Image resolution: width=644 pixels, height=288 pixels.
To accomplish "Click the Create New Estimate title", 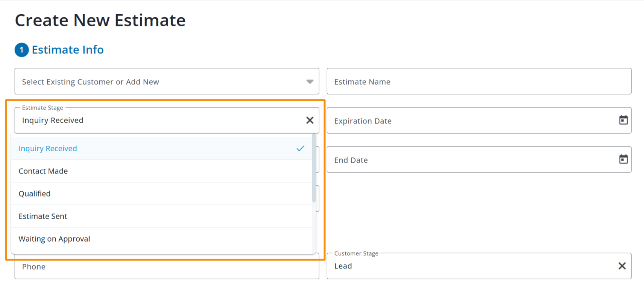I will (x=100, y=20).
